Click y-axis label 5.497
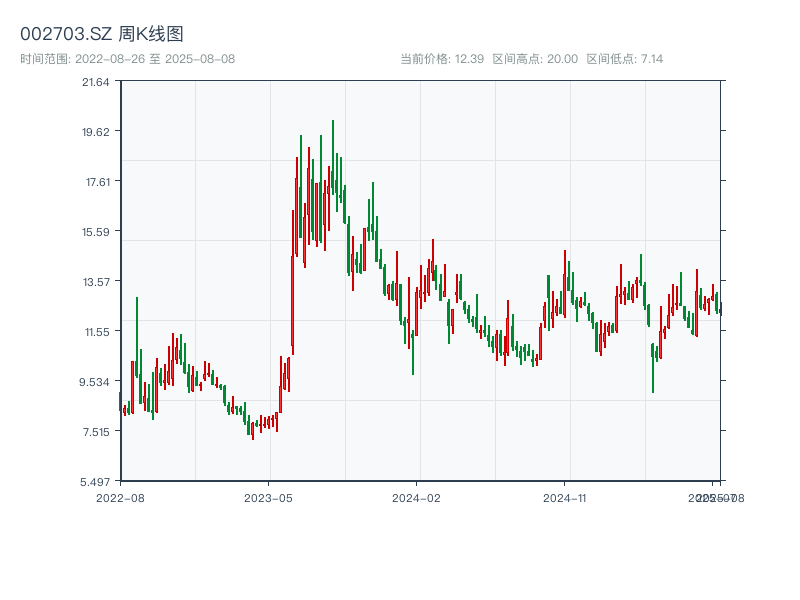 (95, 482)
